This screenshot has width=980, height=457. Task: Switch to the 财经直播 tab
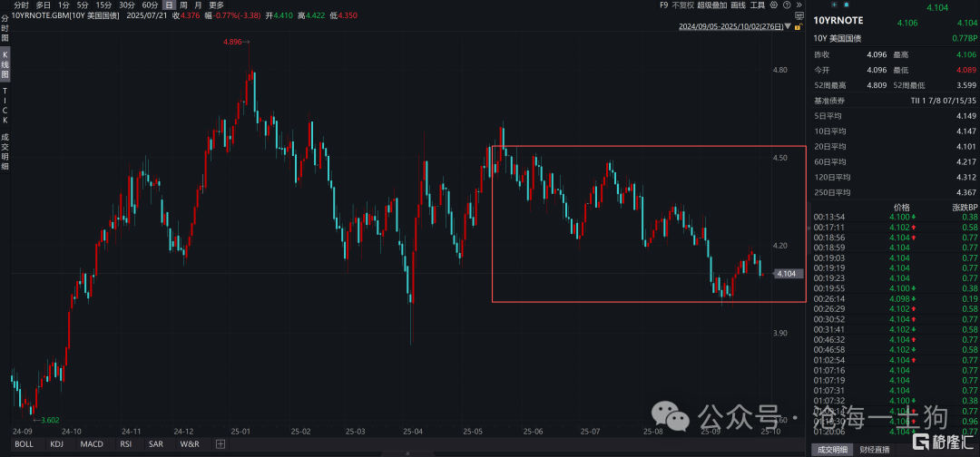(x=876, y=450)
